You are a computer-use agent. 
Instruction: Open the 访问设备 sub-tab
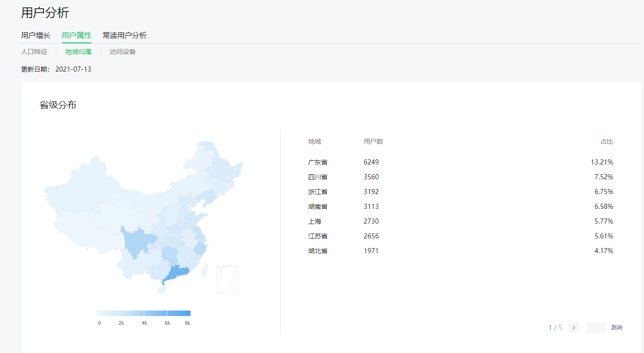click(x=123, y=52)
